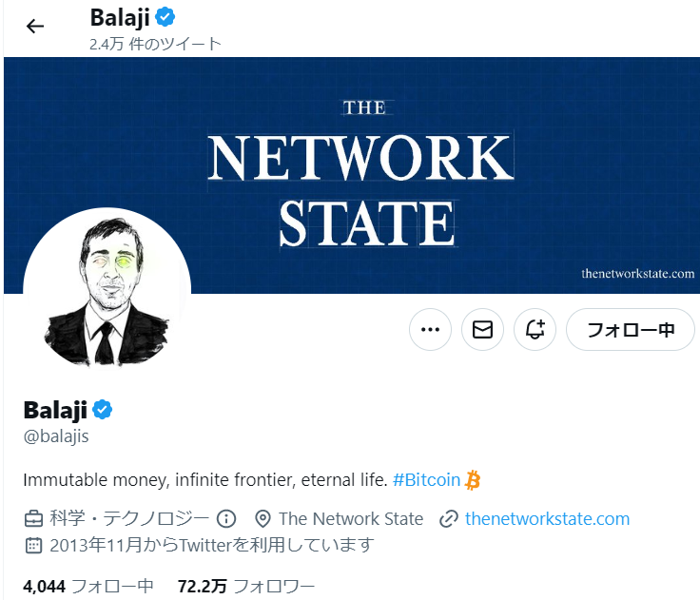The width and height of the screenshot is (700, 600).
Task: Click the briefcase category icon
Action: [x=33, y=518]
